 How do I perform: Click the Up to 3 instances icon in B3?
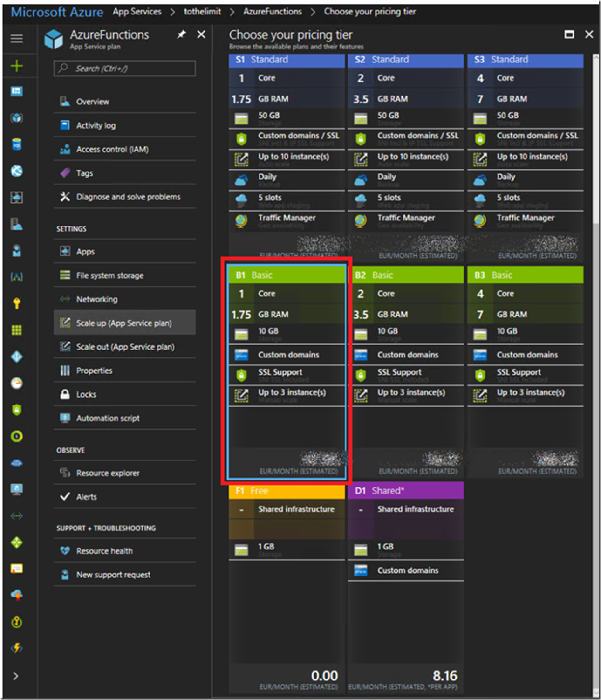tap(480, 395)
